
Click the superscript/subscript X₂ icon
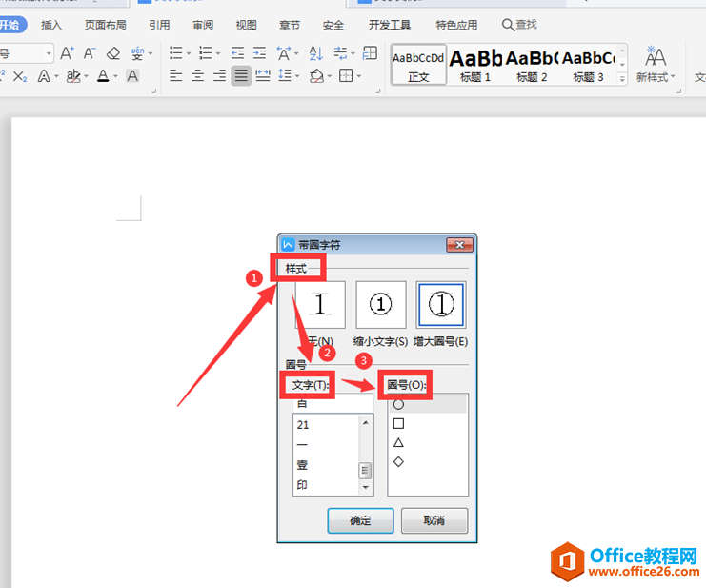tap(20, 75)
